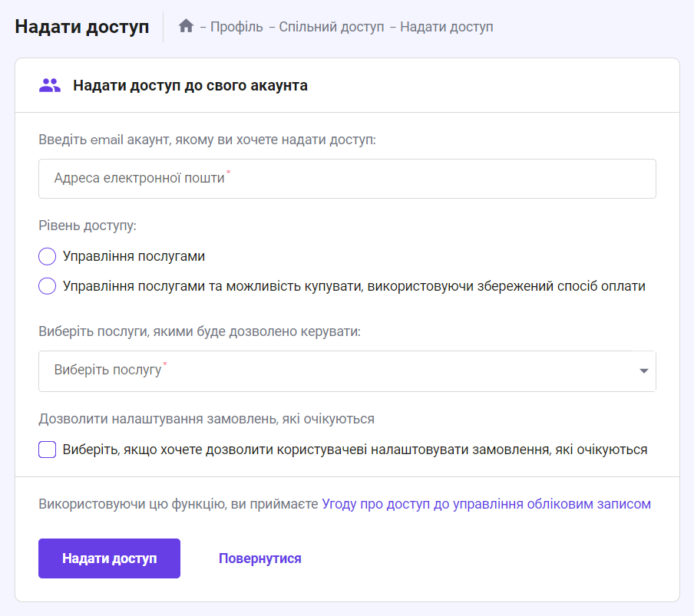Open the Виберіть послугу dropdown

[338, 371]
